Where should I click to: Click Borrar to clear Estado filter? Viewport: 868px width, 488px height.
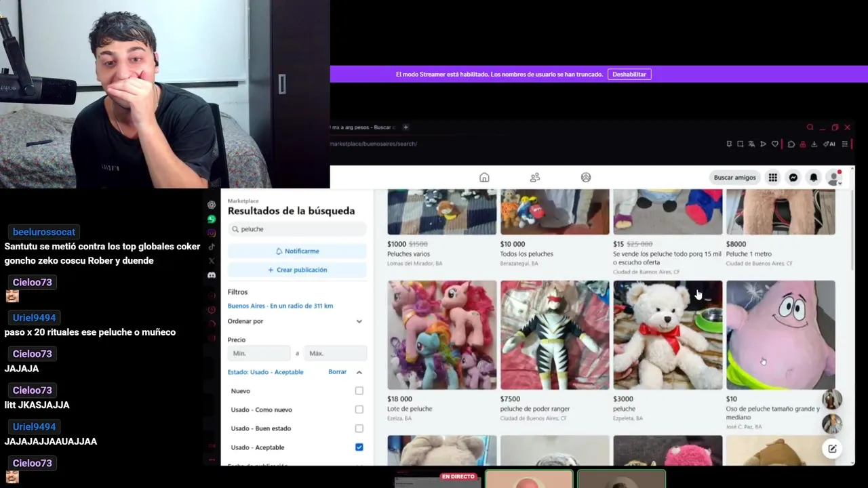coord(337,372)
